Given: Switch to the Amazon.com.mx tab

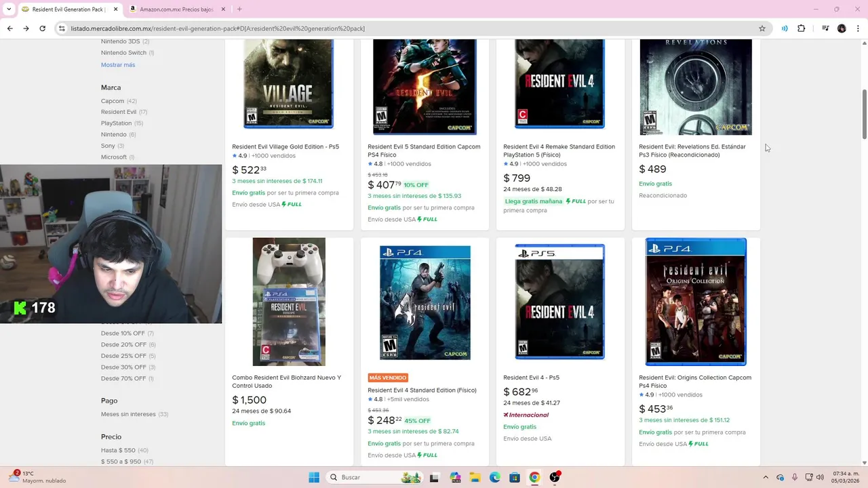Looking at the screenshot, I should tap(176, 9).
